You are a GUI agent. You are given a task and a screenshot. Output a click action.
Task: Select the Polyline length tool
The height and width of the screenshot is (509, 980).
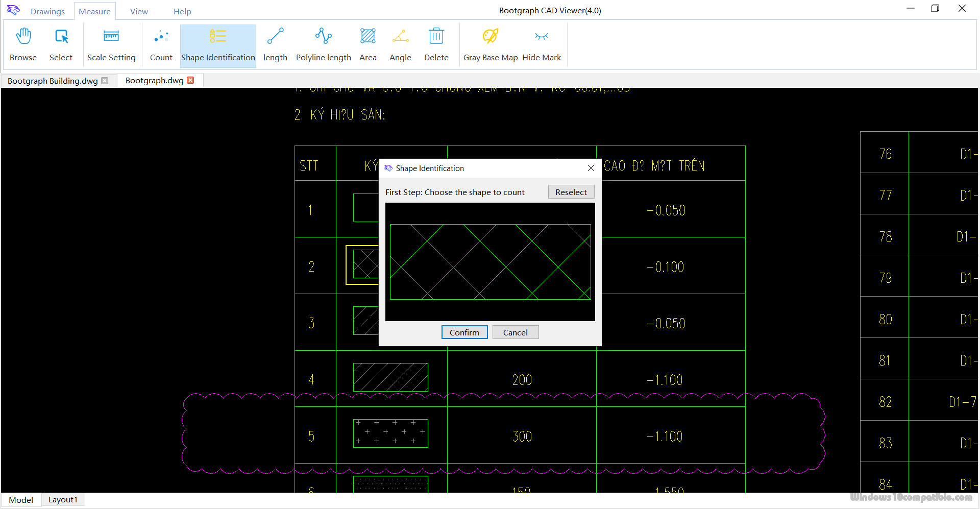point(324,45)
